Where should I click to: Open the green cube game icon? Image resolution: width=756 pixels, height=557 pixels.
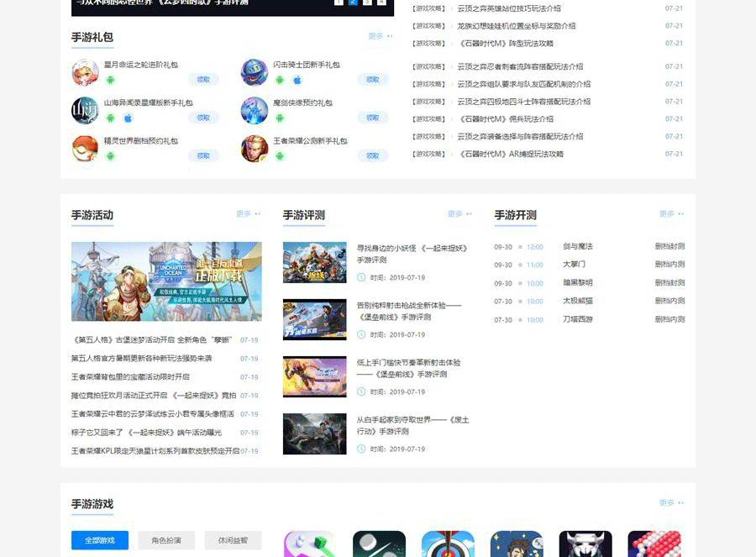coord(310,544)
